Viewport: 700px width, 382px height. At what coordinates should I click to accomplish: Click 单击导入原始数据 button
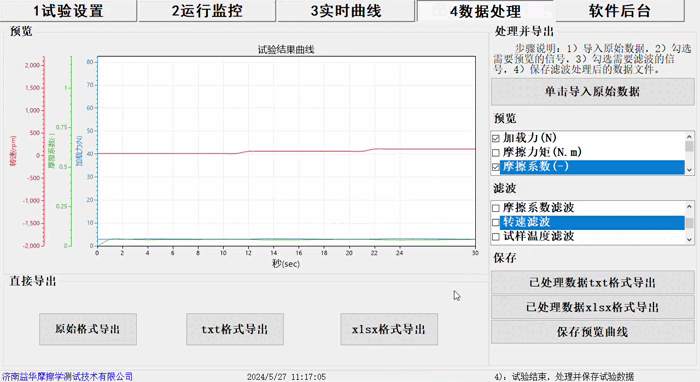tap(592, 92)
